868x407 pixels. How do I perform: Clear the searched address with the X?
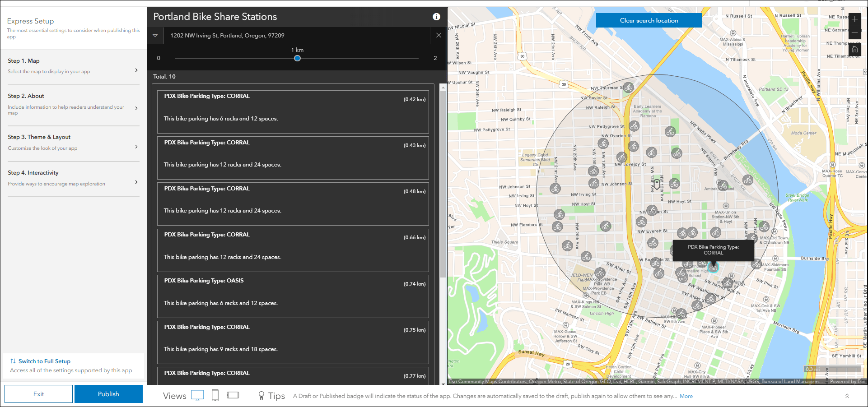tap(439, 35)
